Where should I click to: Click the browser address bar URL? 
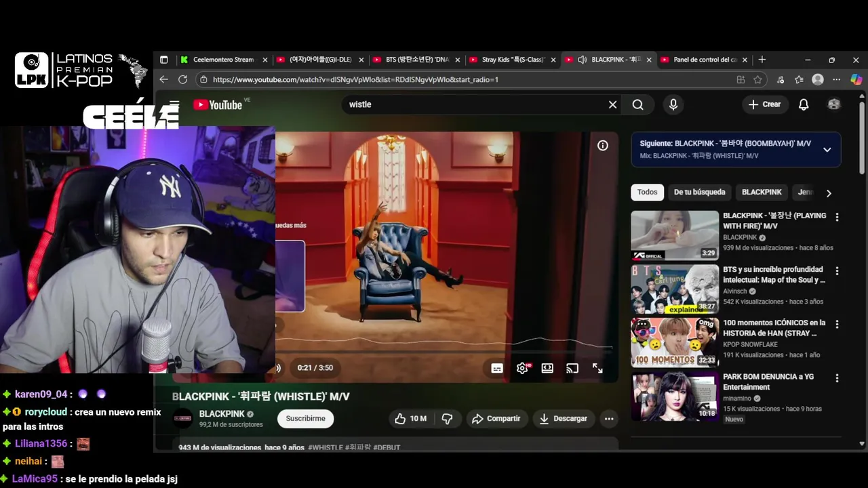coord(355,79)
